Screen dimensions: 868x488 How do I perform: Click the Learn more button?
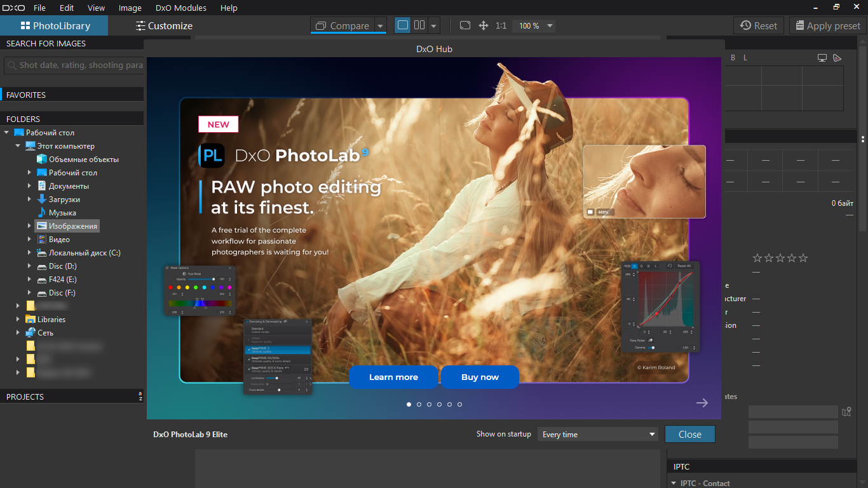coord(393,377)
